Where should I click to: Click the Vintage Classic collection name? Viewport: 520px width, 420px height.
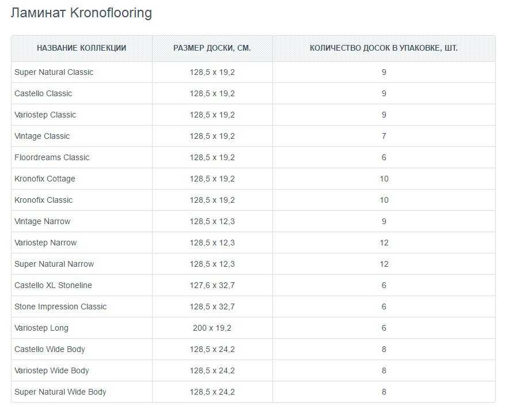click(42, 136)
